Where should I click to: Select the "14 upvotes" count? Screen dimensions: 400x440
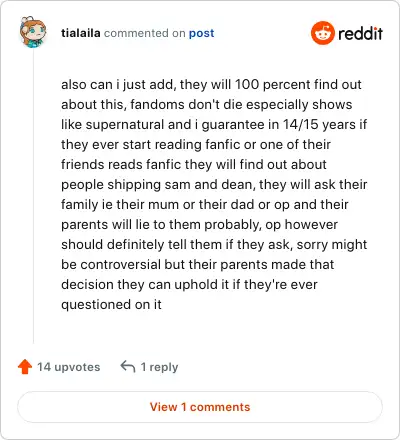tap(68, 367)
